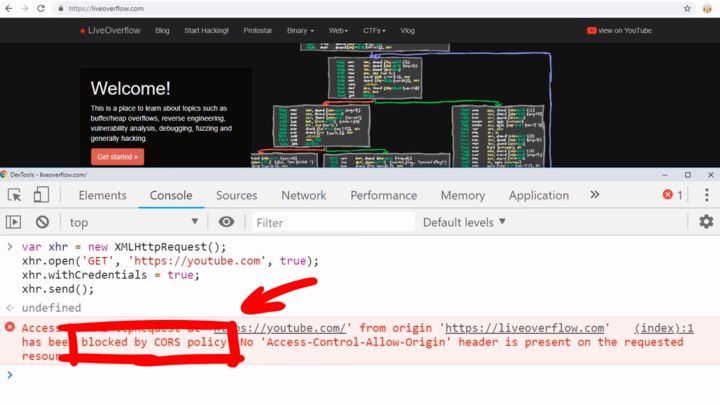Open the LiveOverflow home logo link
Viewport: 720px width, 405px height.
pos(110,30)
